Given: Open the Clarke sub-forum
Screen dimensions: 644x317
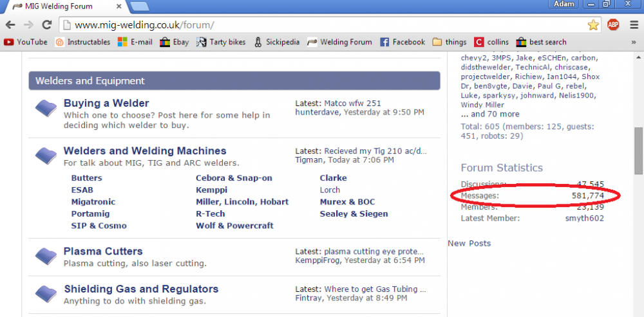Looking at the screenshot, I should pyautogui.click(x=334, y=178).
